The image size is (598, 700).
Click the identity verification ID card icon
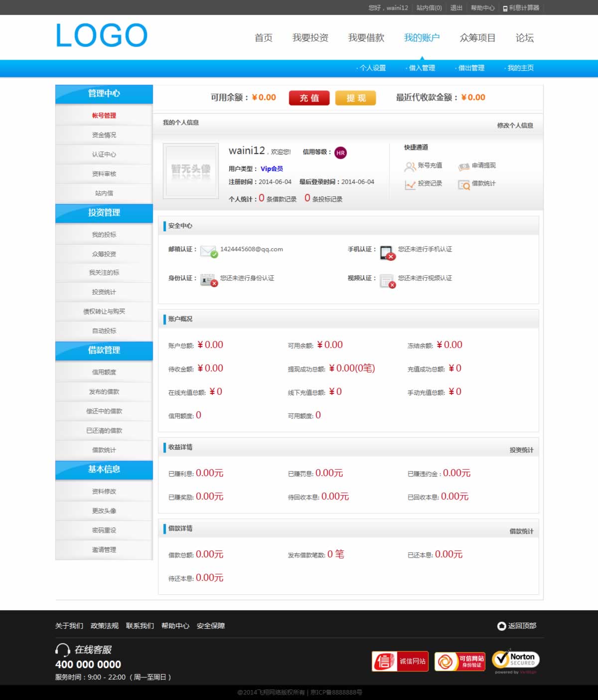[208, 280]
